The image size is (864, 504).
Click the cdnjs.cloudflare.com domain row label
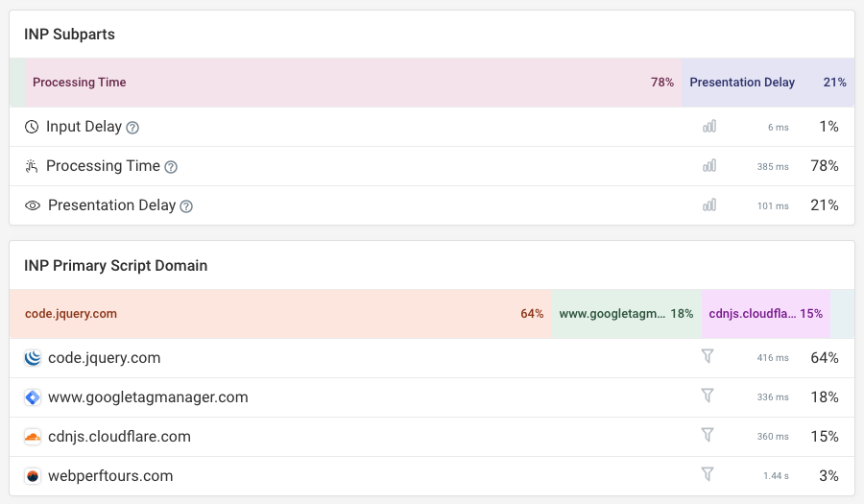119,437
